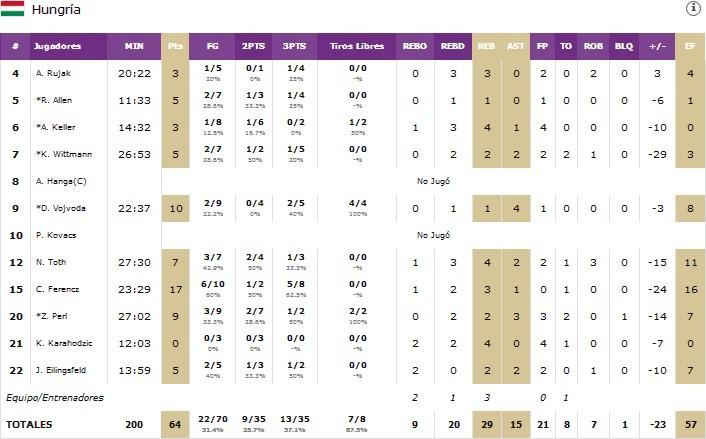The width and height of the screenshot is (706, 439).
Task: Click the Hungarian flag icon
Action: click(12, 9)
